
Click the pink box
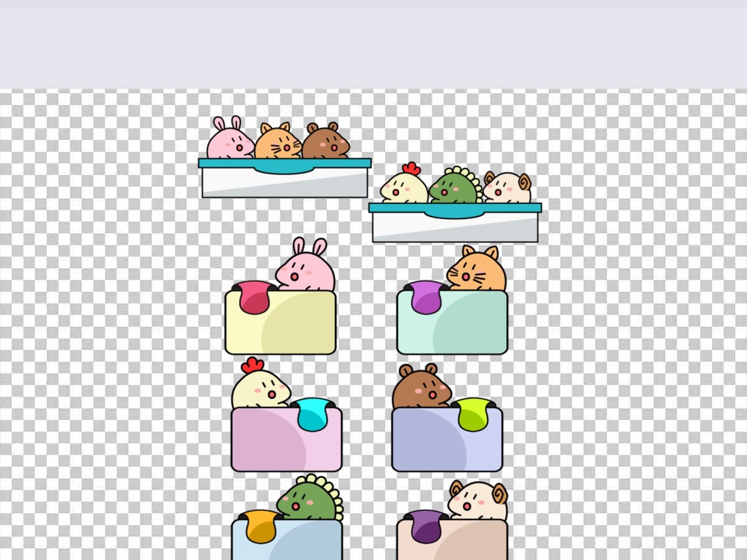coord(286,439)
